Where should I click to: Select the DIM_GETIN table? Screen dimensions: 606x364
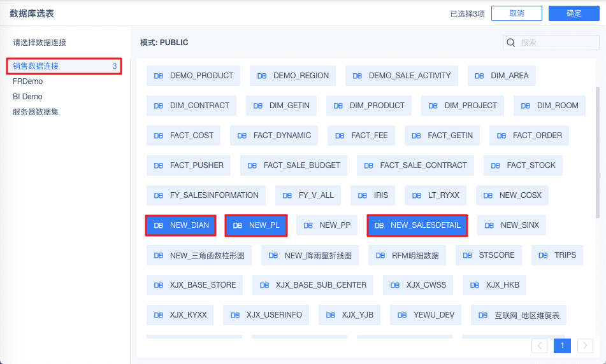(281, 106)
